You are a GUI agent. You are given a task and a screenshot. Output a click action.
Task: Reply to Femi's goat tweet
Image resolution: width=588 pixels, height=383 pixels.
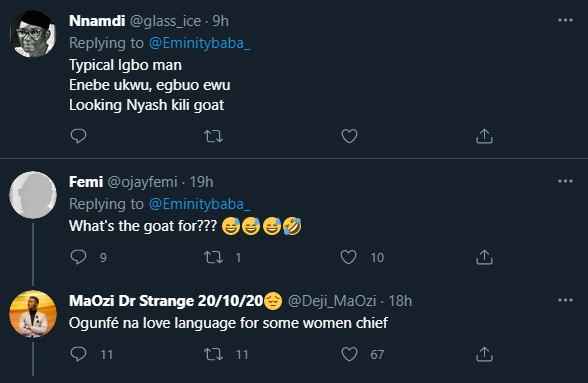tap(78, 257)
